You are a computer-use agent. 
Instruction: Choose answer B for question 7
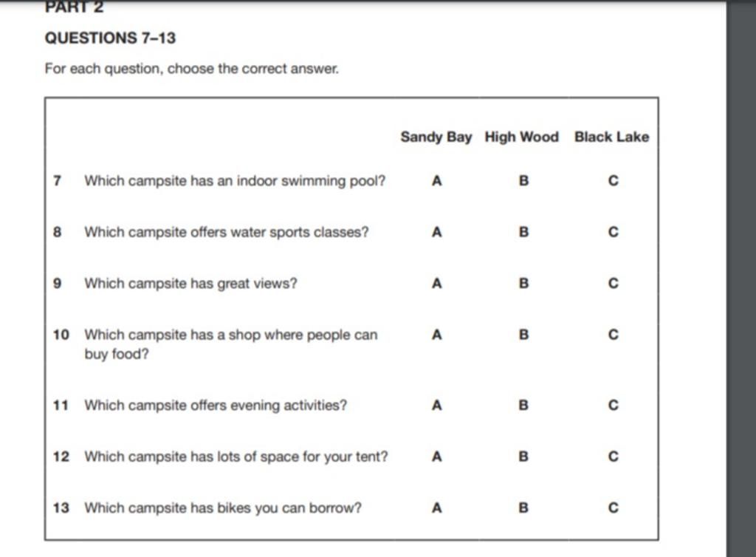(523, 180)
